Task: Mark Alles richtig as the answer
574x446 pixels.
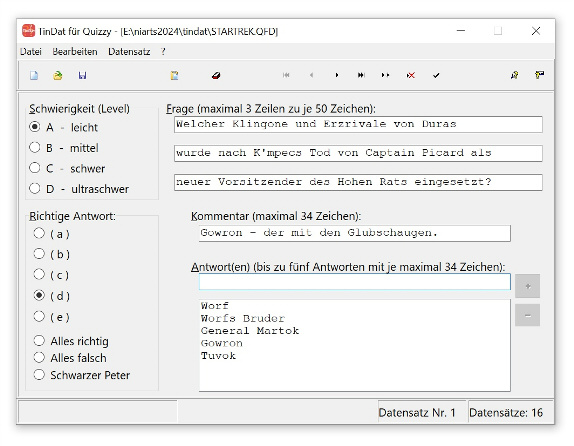Action: point(71,341)
